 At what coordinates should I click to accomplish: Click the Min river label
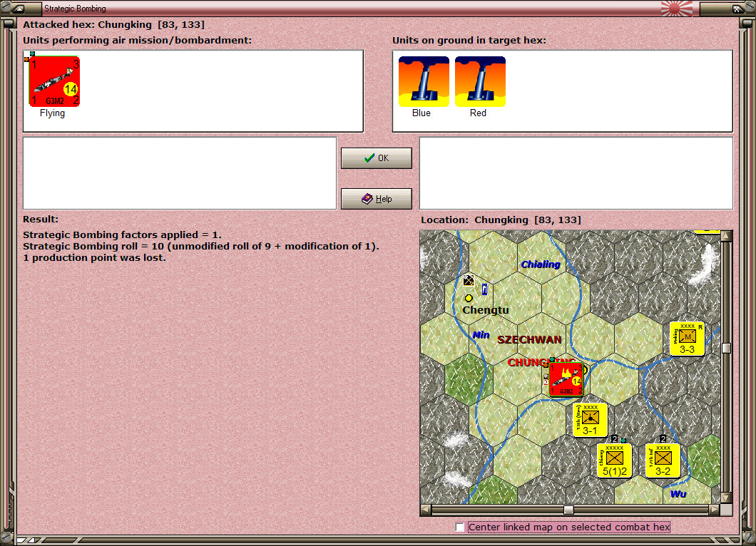coord(481,335)
